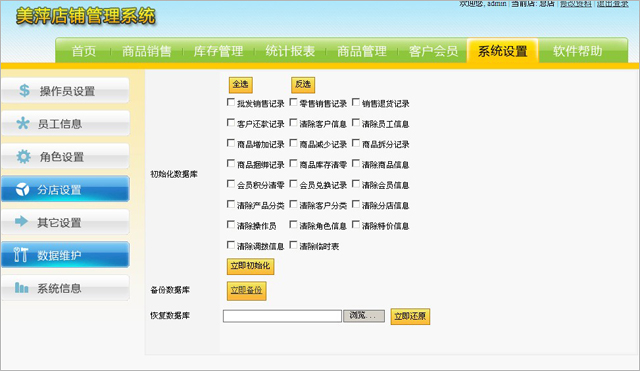
Task: Tick the 清除临时表 checkbox
Action: 293,245
